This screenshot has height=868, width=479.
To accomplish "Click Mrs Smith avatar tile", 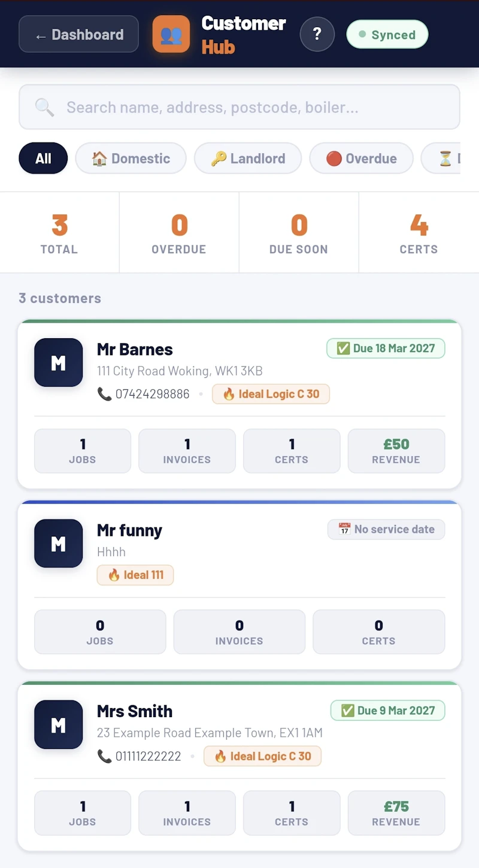I will [x=59, y=724].
